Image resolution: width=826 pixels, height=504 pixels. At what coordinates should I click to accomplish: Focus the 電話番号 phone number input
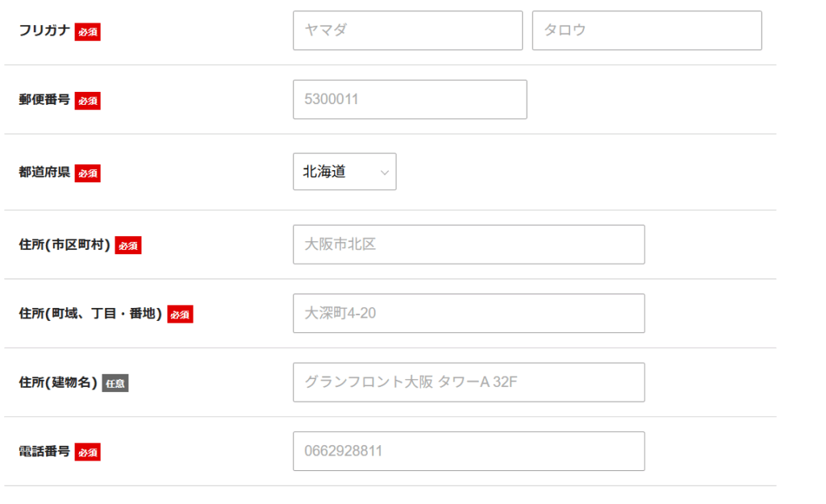(469, 452)
